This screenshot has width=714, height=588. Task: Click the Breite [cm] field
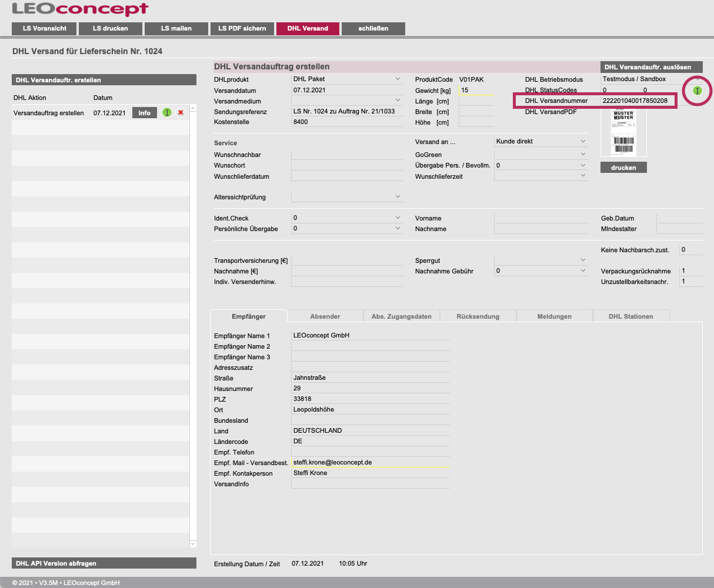click(476, 112)
